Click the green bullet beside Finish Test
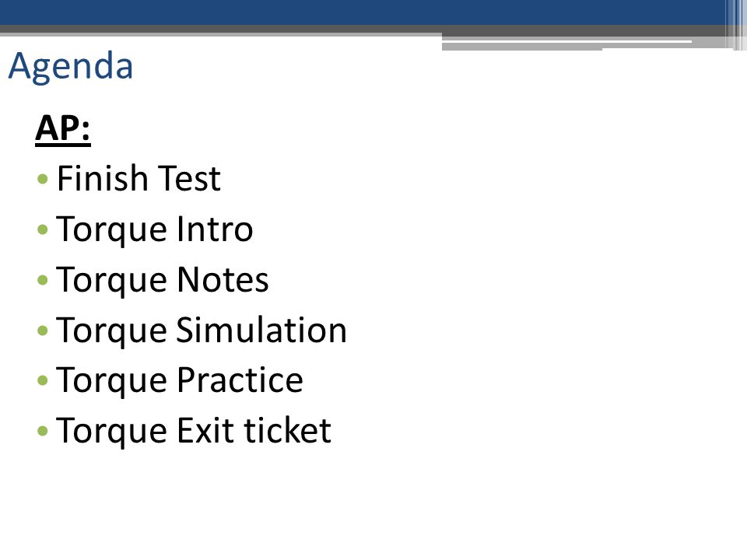 coord(42,180)
